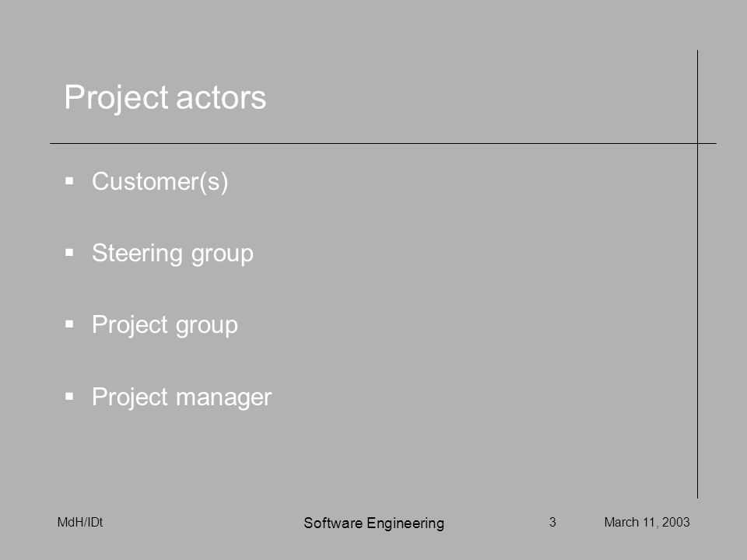747x560 pixels.
Task: Click the 'March 11, 2003' date footer
Action: (647, 523)
